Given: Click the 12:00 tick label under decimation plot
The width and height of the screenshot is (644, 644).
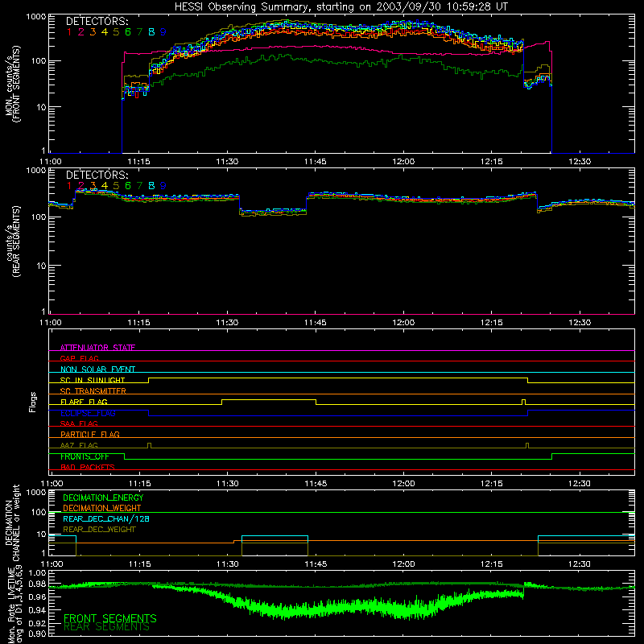Looking at the screenshot, I should [403, 564].
